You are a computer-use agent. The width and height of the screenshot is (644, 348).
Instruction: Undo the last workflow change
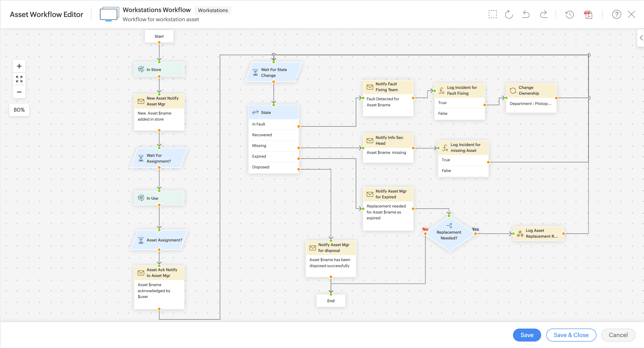526,14
